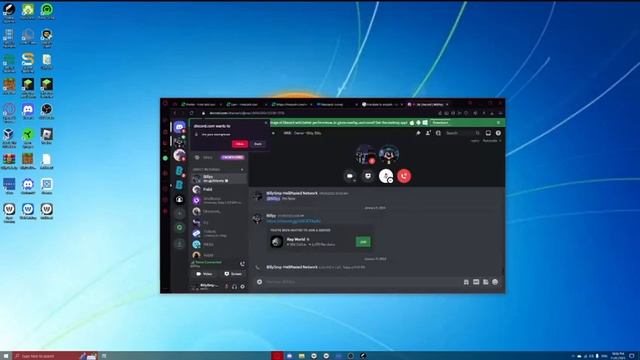640x360 pixels.
Task: Switch to the third browser tab
Action: coord(291,104)
